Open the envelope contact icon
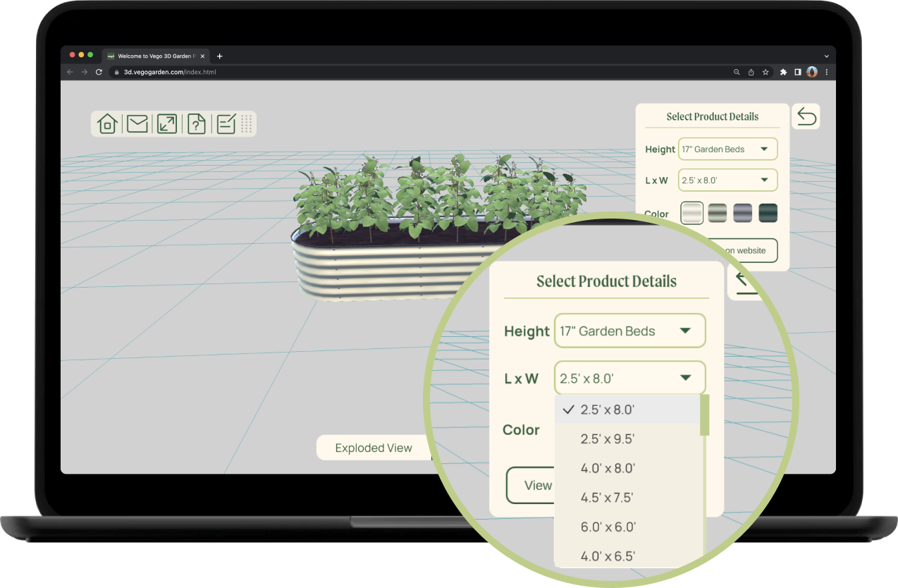This screenshot has height=588, width=898. [137, 123]
